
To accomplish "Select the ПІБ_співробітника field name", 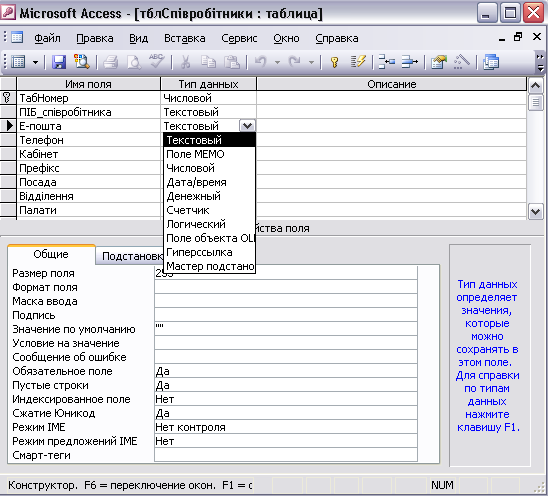I will [88, 112].
